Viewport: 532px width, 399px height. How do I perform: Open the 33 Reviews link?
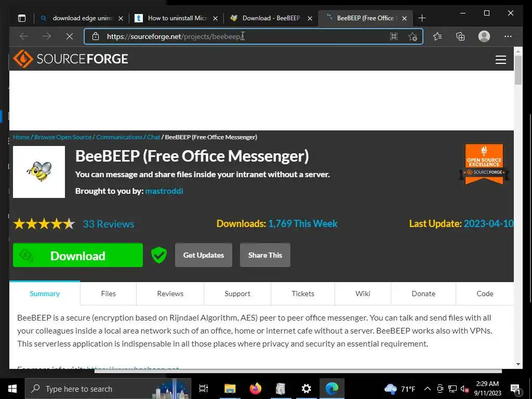click(x=109, y=224)
